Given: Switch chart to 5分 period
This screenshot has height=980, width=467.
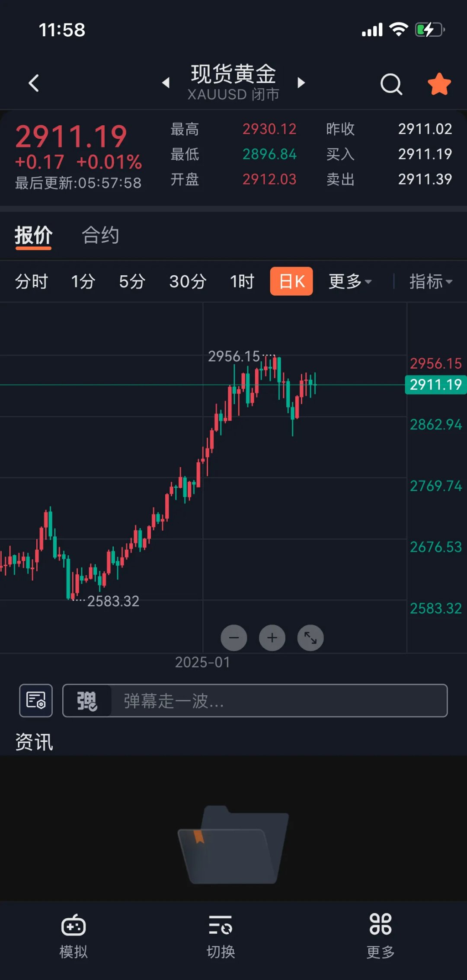Looking at the screenshot, I should click(x=132, y=281).
